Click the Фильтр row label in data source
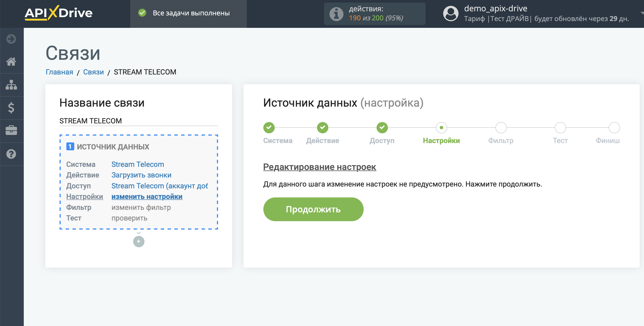644x326 pixels. pyautogui.click(x=79, y=207)
